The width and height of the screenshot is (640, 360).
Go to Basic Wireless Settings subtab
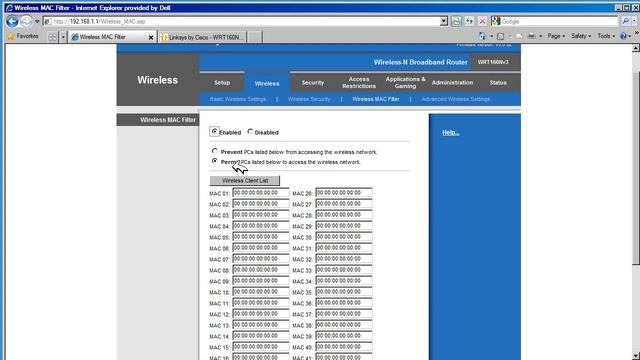coord(238,99)
